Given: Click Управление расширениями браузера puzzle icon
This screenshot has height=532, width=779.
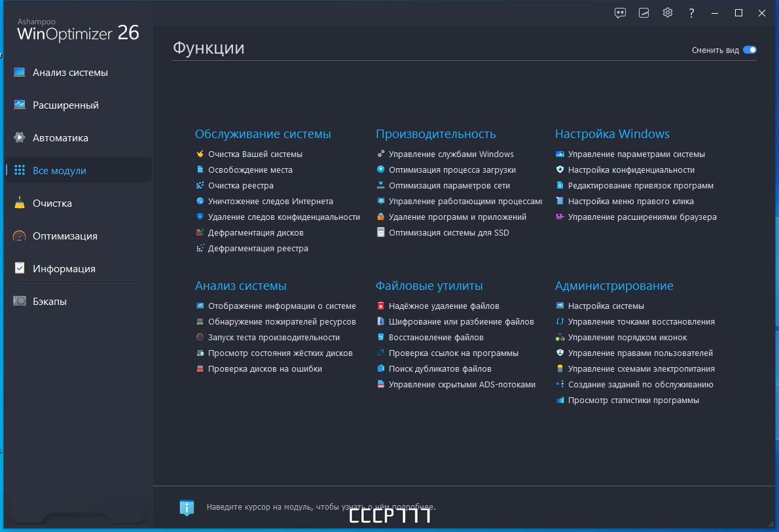Looking at the screenshot, I should pos(560,217).
